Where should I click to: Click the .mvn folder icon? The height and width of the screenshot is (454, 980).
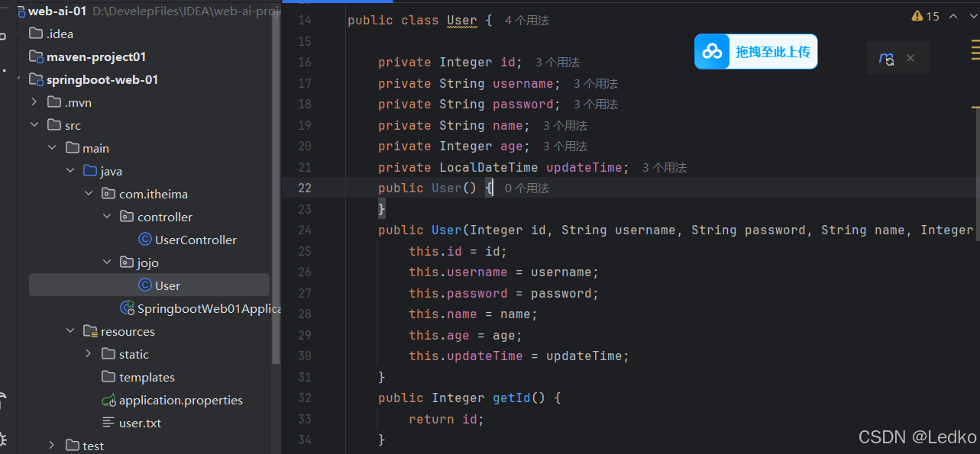[x=54, y=102]
